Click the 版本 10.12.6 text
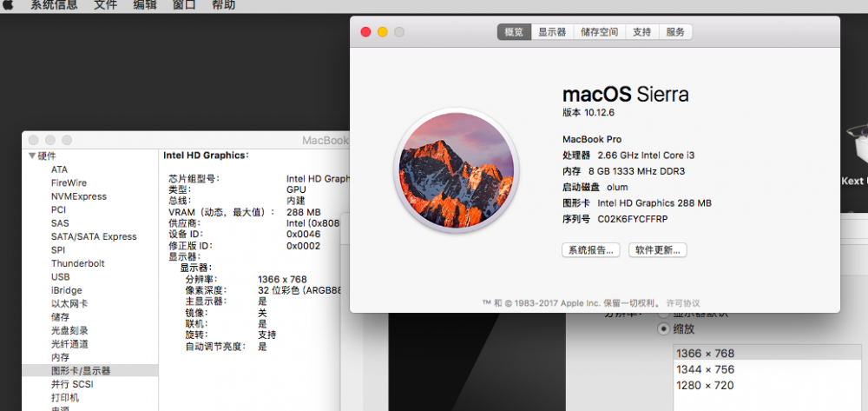The height and width of the screenshot is (411, 868). pos(589,112)
